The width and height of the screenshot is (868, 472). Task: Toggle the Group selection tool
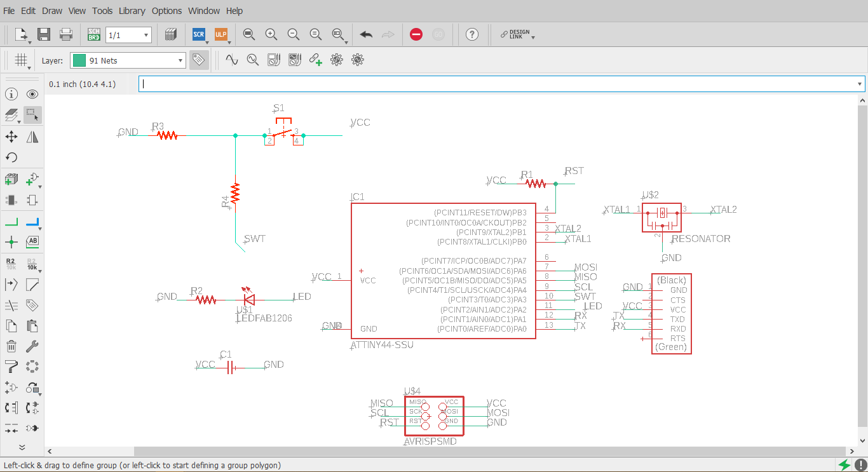[x=32, y=115]
